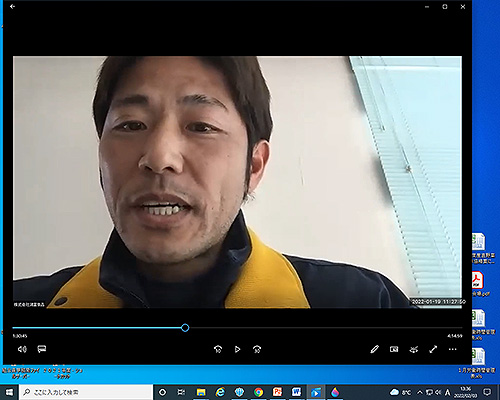
Task: Go back using the top-left arrow
Action: 12,6
